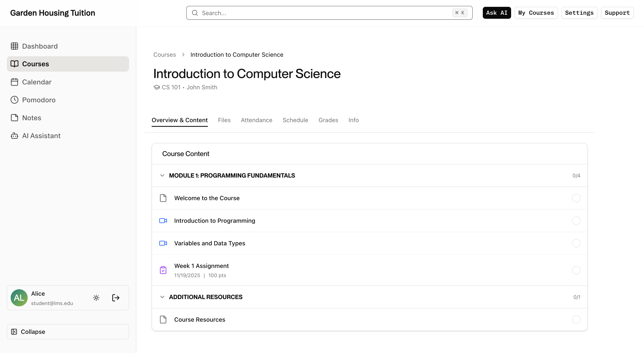The image size is (644, 353).
Task: Go back via Courses breadcrumb link
Action: tap(164, 55)
